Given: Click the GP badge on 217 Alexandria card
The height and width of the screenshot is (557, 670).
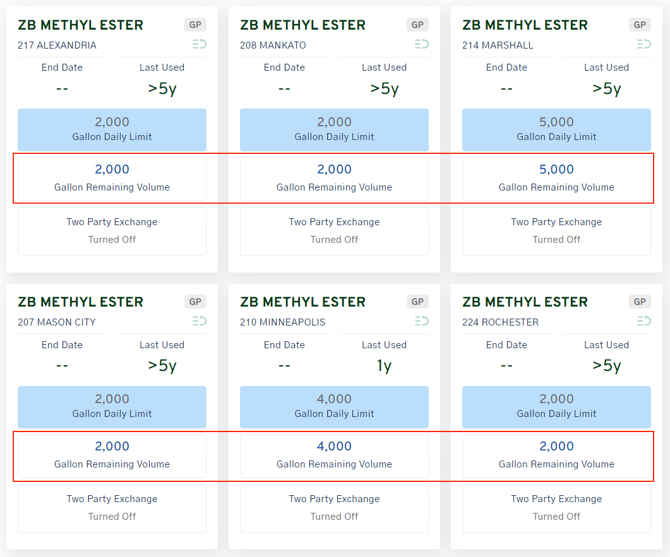Looking at the screenshot, I should [x=196, y=24].
